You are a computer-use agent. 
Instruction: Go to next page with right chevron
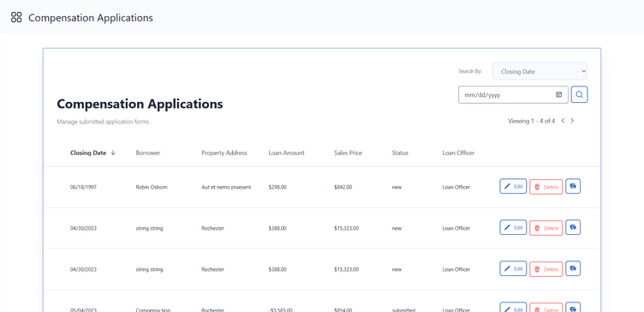(x=572, y=121)
